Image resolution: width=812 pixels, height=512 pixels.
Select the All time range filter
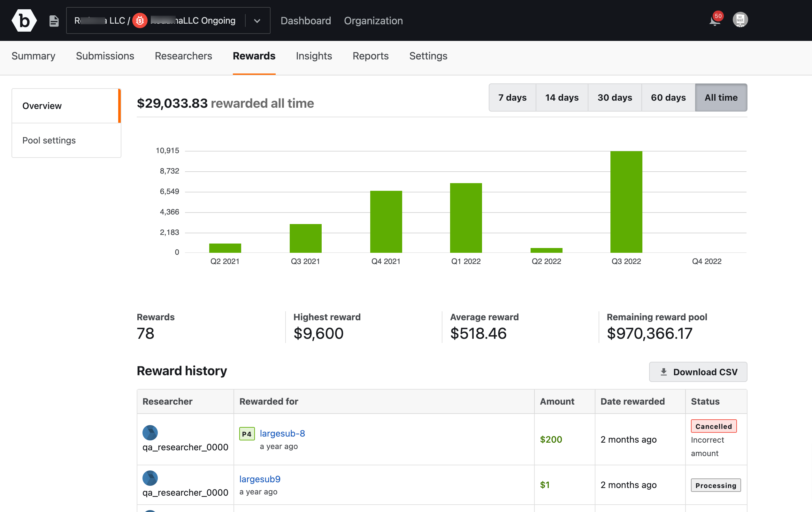(721, 97)
